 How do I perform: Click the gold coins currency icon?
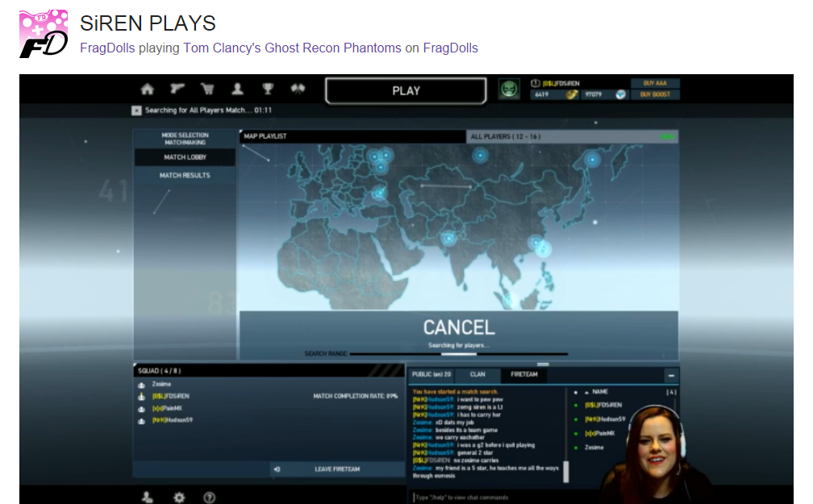click(571, 94)
